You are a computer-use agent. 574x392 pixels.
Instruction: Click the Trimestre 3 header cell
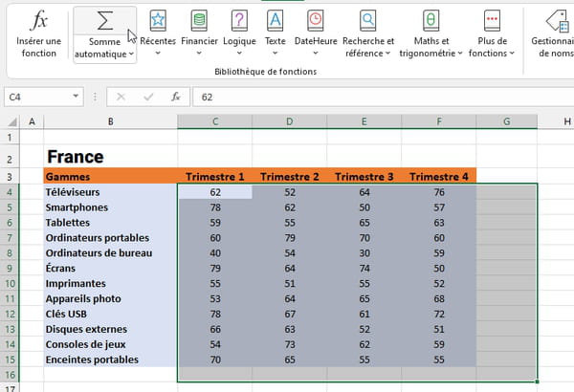click(x=364, y=177)
